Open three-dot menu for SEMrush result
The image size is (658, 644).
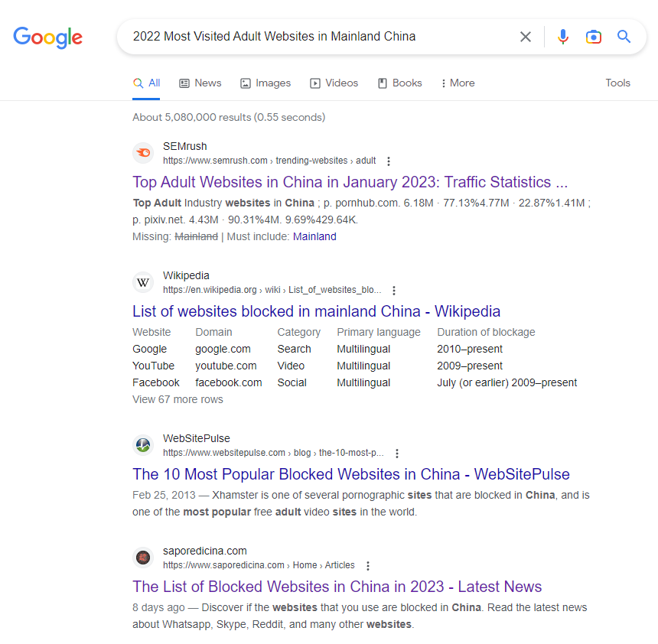389,161
